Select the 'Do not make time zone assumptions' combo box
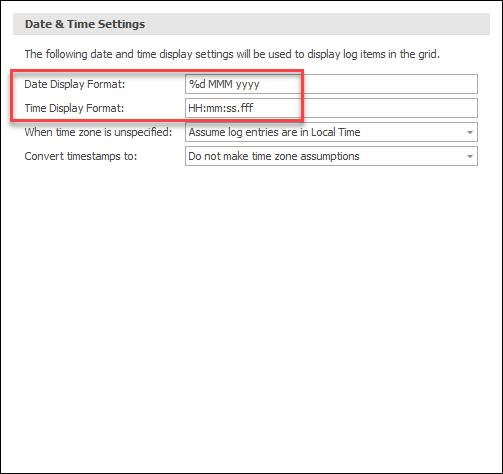The height and width of the screenshot is (474, 503). click(x=331, y=156)
